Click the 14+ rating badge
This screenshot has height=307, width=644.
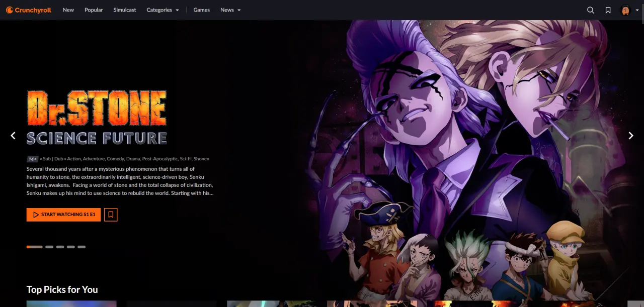(x=33, y=159)
